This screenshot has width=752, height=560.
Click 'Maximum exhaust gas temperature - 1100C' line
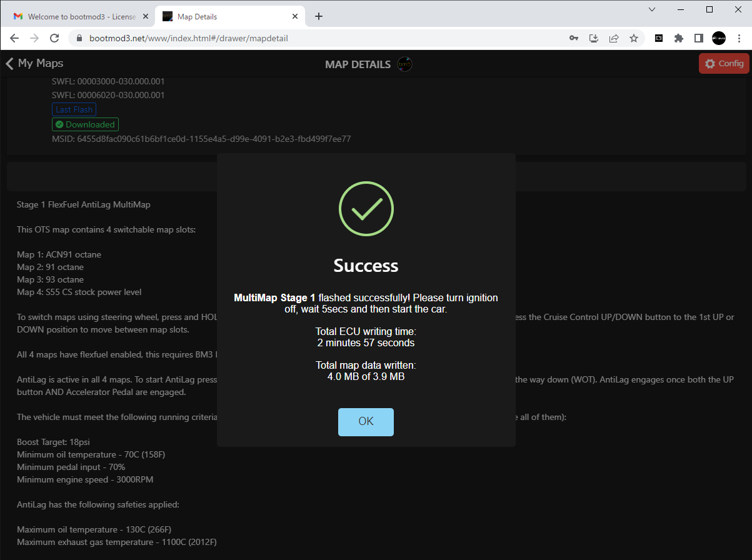(117, 542)
